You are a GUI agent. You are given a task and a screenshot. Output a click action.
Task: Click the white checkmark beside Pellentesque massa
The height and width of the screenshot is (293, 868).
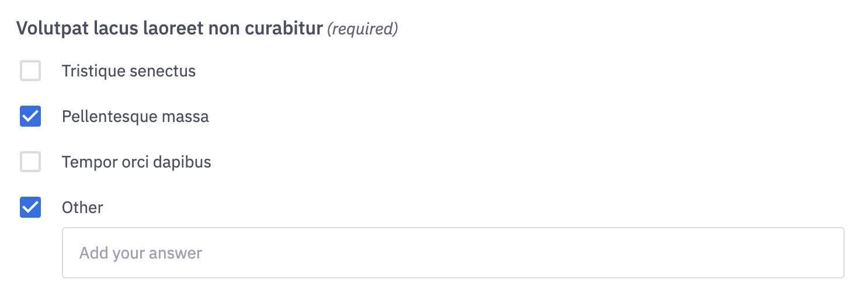pos(30,117)
